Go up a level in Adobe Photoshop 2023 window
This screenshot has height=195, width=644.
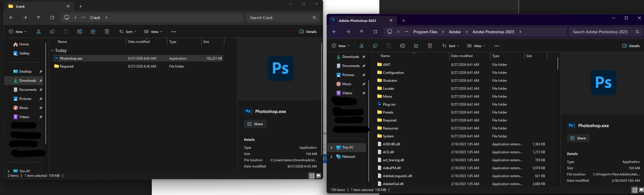tap(362, 32)
